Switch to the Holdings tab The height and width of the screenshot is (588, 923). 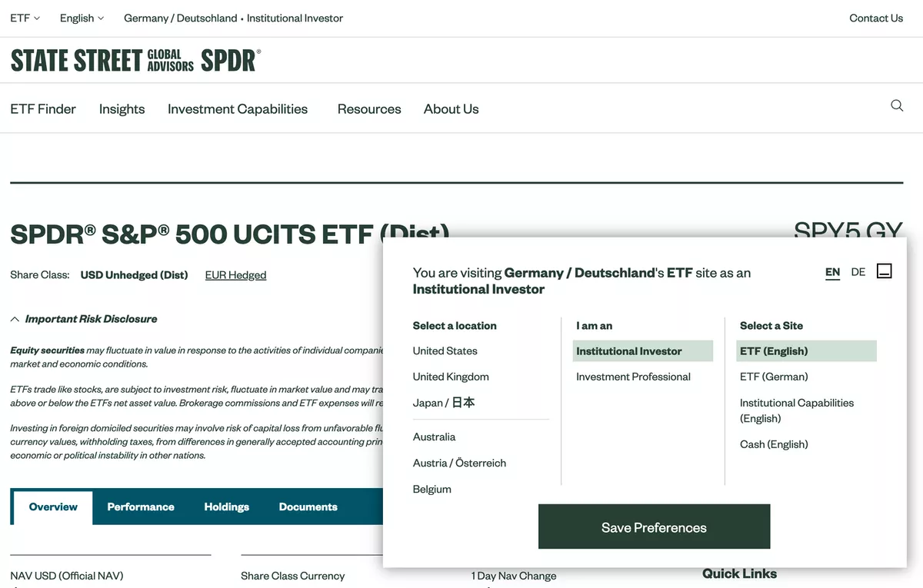click(x=226, y=507)
